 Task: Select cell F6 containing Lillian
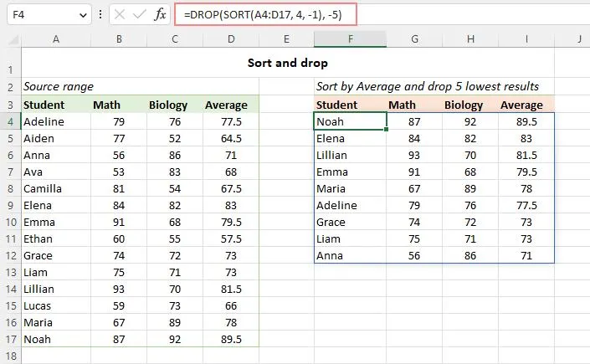[x=351, y=155]
